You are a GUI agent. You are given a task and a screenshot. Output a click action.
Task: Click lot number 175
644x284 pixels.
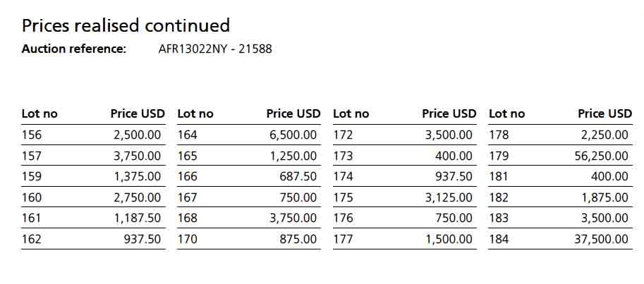(x=343, y=197)
